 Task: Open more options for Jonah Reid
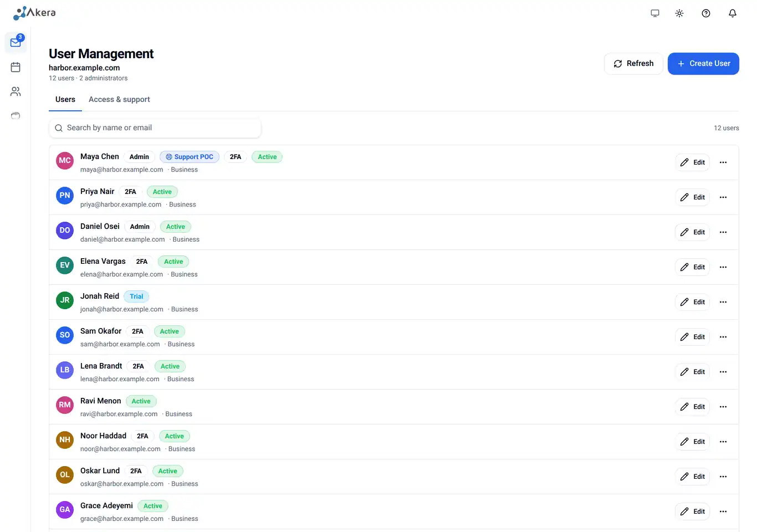coord(723,302)
